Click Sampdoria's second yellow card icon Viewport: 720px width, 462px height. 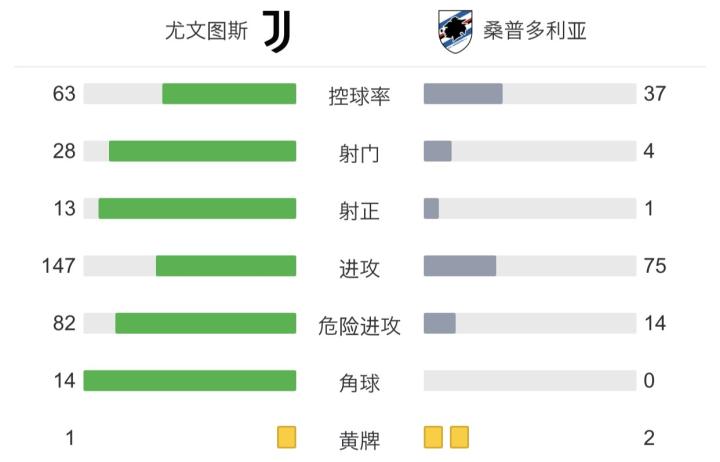[x=459, y=437]
